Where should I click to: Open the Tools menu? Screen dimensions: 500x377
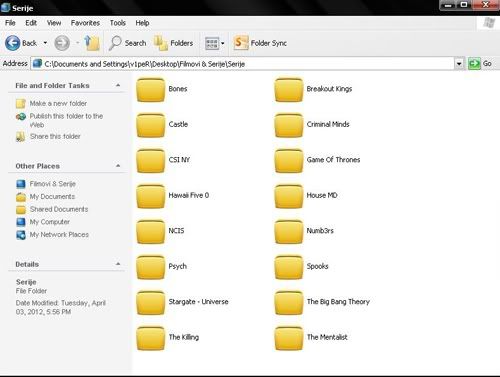pyautogui.click(x=118, y=23)
